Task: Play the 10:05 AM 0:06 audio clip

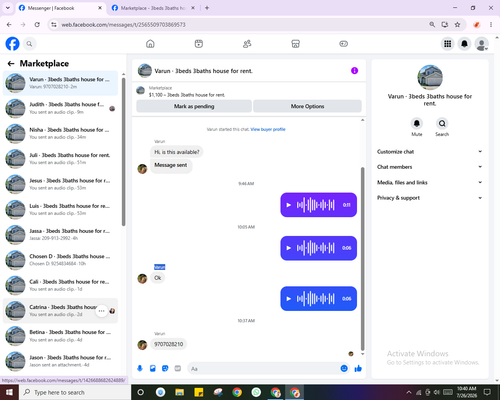Action: point(289,248)
